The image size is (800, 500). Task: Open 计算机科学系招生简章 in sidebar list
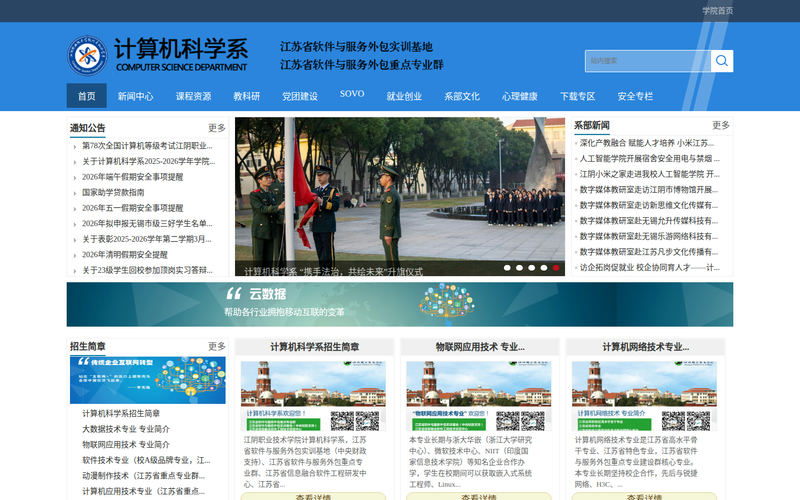click(121, 413)
